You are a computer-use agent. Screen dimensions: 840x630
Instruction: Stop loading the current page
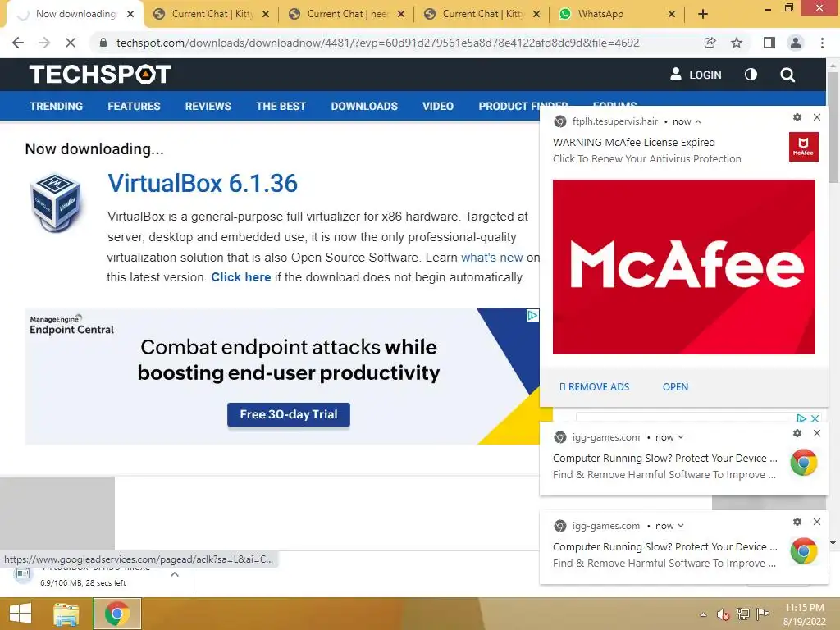click(x=71, y=43)
